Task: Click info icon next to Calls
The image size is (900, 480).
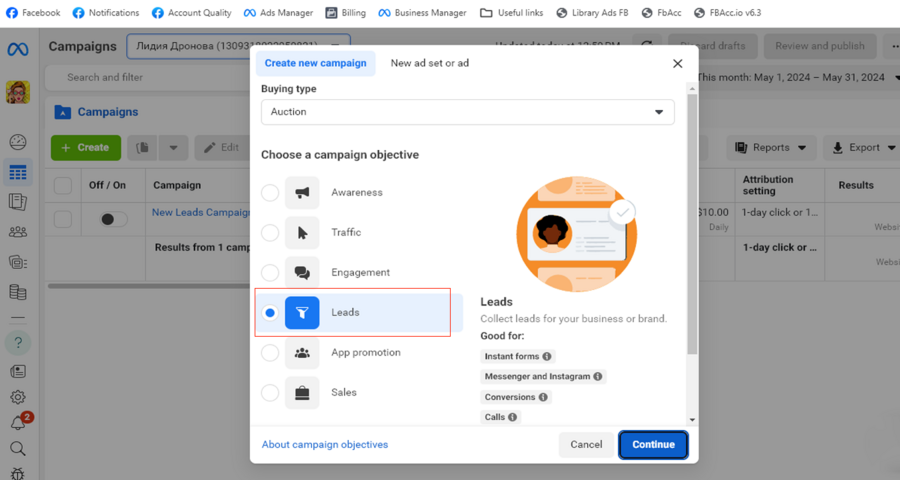Action: click(x=513, y=417)
